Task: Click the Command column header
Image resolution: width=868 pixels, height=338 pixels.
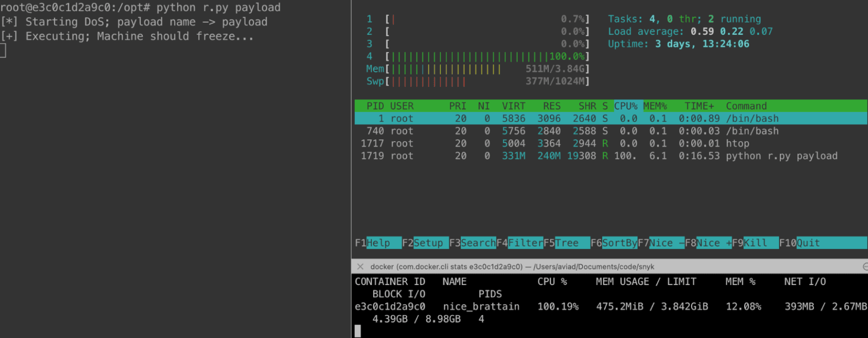Action: (x=746, y=106)
